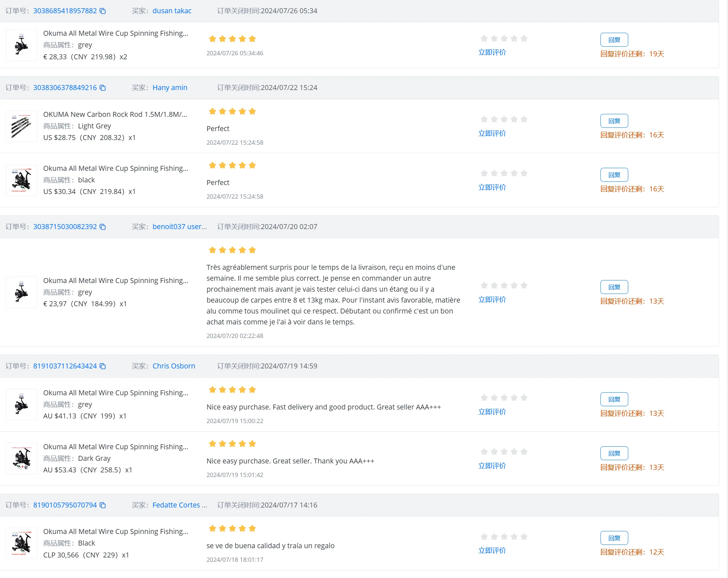Set first gray star for Chris Osborn grey reel
This screenshot has height=578, width=728.
coord(484,398)
